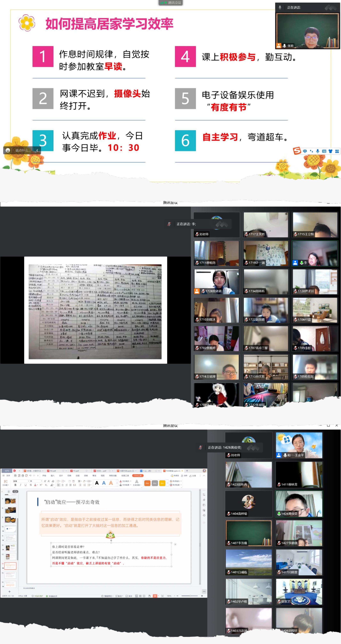
Task: Toggle normal view in status bar
Action: pos(136,596)
